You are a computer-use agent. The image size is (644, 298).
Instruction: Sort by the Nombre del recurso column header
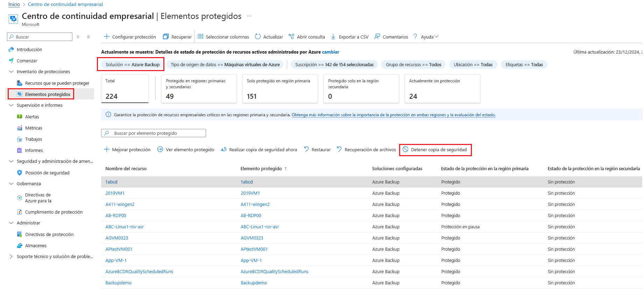(126, 168)
